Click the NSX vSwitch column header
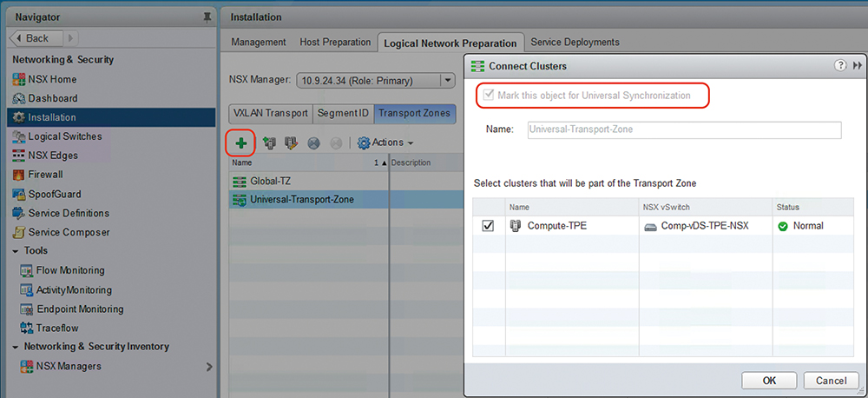Image resolution: width=868 pixels, height=398 pixels. 706,207
